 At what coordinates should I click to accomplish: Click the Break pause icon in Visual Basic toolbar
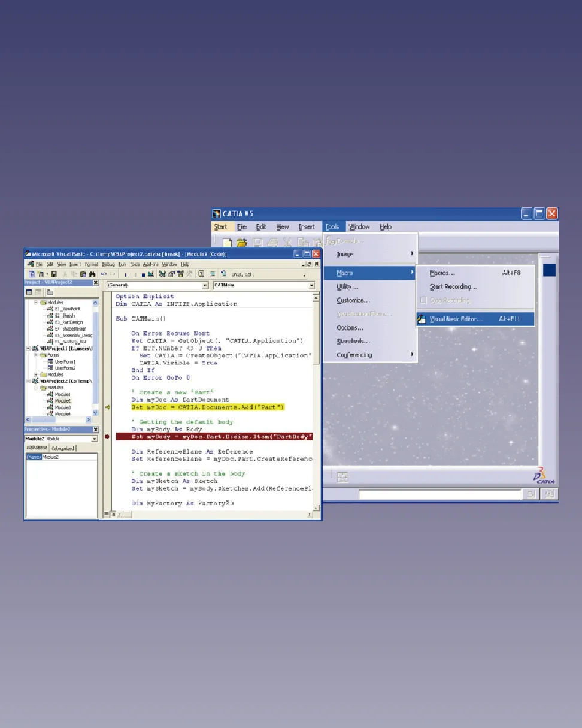coord(135,274)
